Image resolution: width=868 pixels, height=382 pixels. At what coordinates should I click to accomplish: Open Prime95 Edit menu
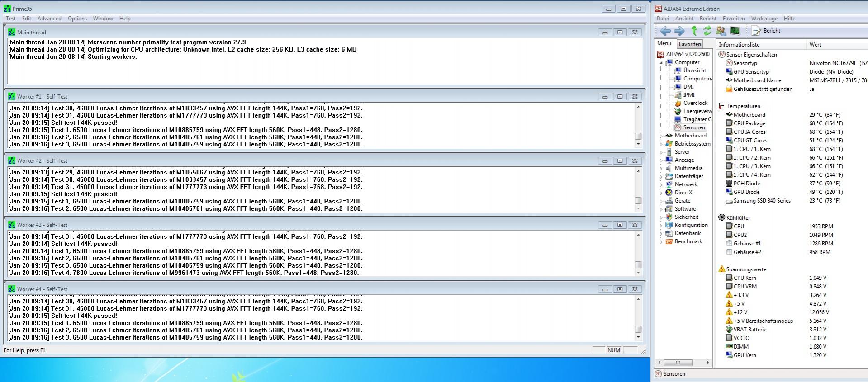coord(27,19)
